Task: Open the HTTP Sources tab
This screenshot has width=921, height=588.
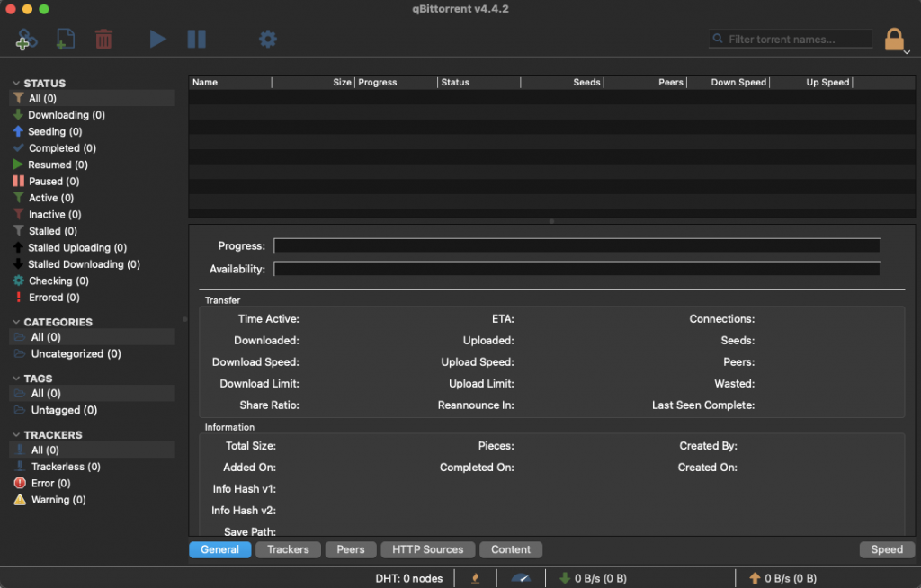Action: point(427,549)
